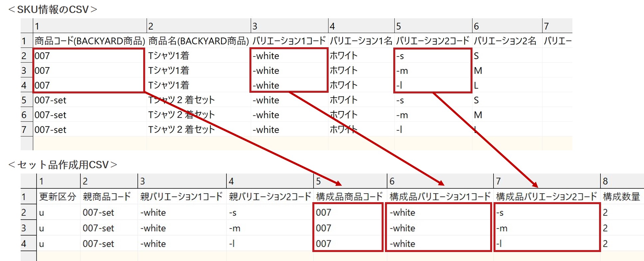Viewport: 644px width, 261px height.
Task: Click the バリエーション2コード header in SKU table
Action: pyautogui.click(x=433, y=41)
